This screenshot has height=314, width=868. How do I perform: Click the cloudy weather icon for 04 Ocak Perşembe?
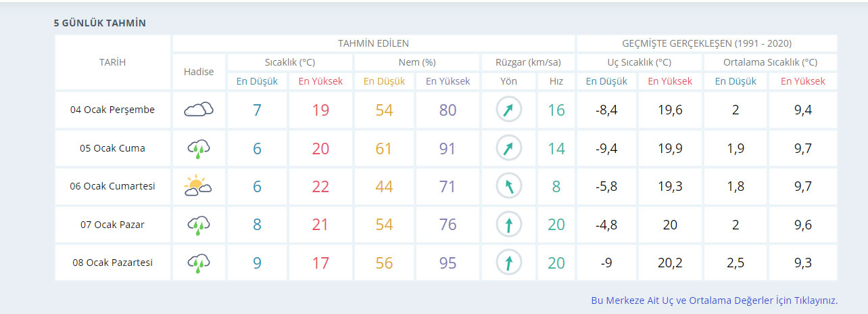[x=198, y=110]
